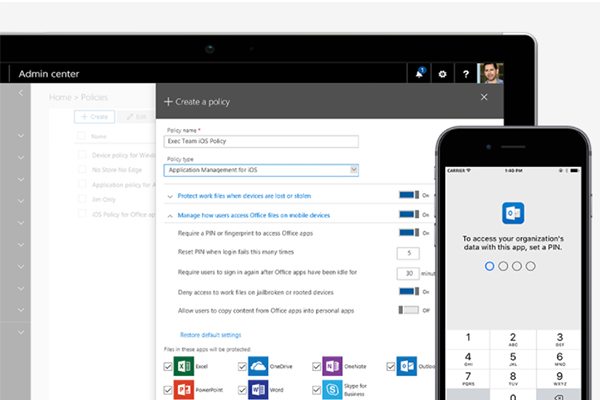Tap key 4 on the phone keypad

click(x=468, y=359)
